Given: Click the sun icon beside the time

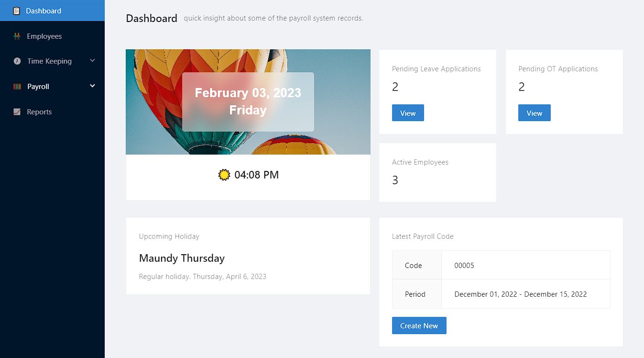Looking at the screenshot, I should click(224, 175).
